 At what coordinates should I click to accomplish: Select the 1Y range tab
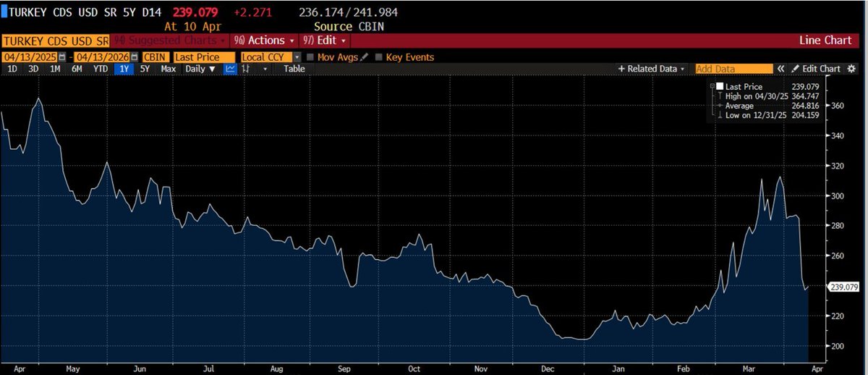point(124,69)
